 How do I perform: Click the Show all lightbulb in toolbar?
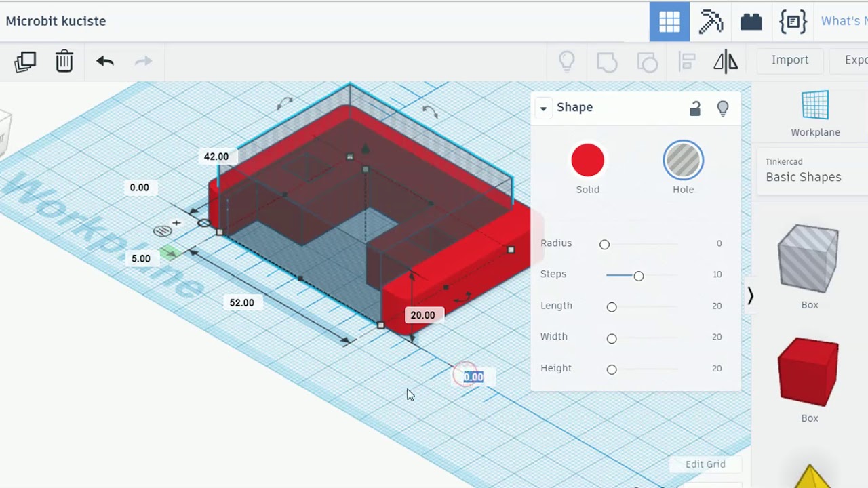[567, 62]
